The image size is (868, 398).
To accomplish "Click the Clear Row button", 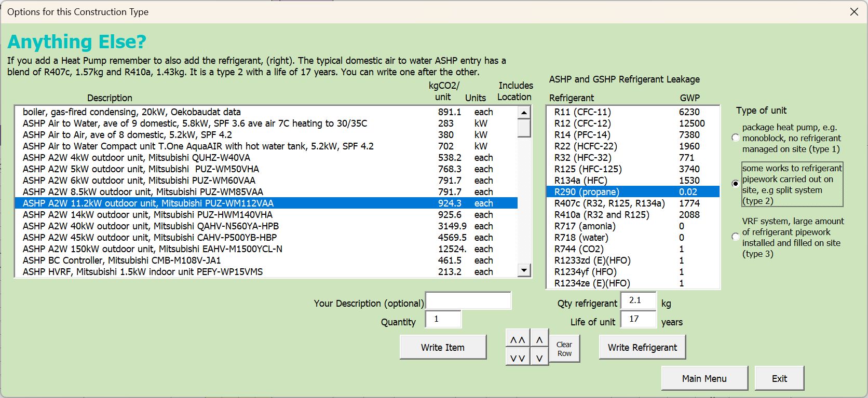I will pyautogui.click(x=564, y=349).
